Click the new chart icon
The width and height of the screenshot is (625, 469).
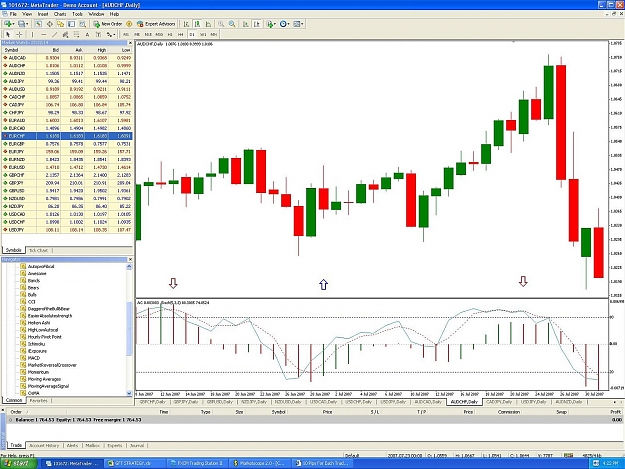pyautogui.click(x=8, y=24)
